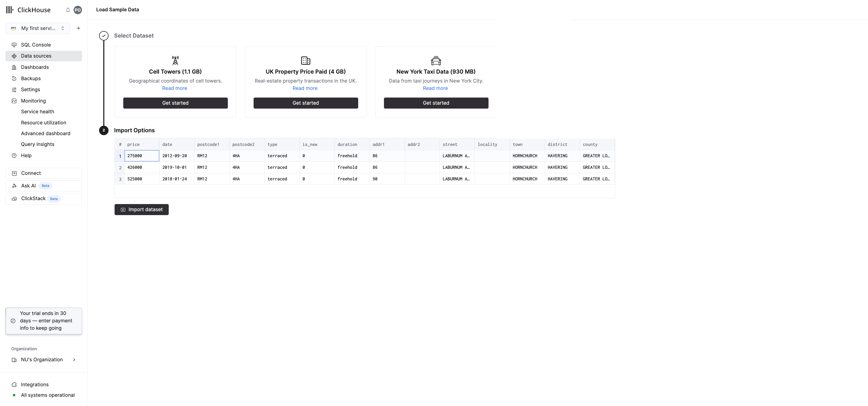The height and width of the screenshot is (406, 868).
Task: Click the postcode1 column header
Action: [212, 144]
